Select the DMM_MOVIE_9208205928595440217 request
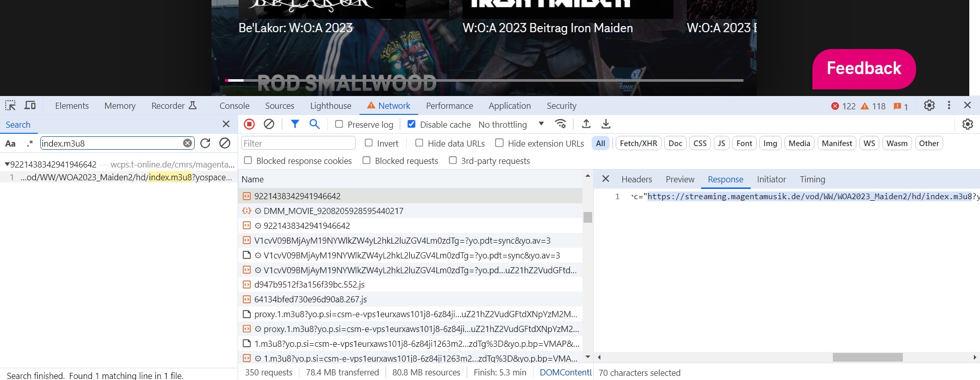The height and width of the screenshot is (380, 980). pyautogui.click(x=410, y=211)
